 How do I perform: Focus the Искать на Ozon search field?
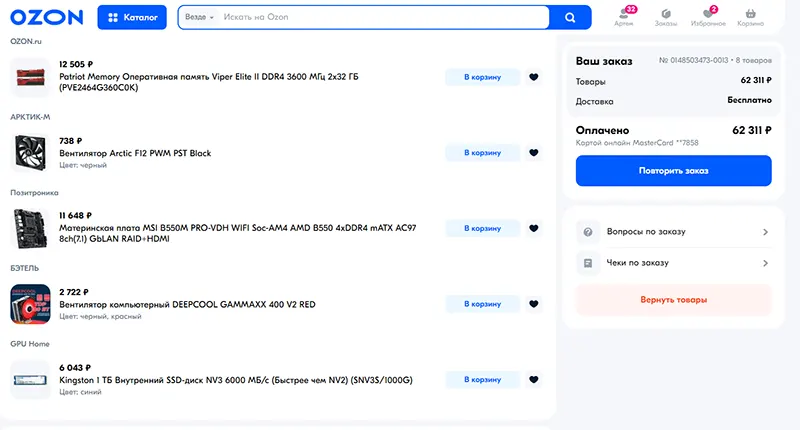click(x=383, y=17)
